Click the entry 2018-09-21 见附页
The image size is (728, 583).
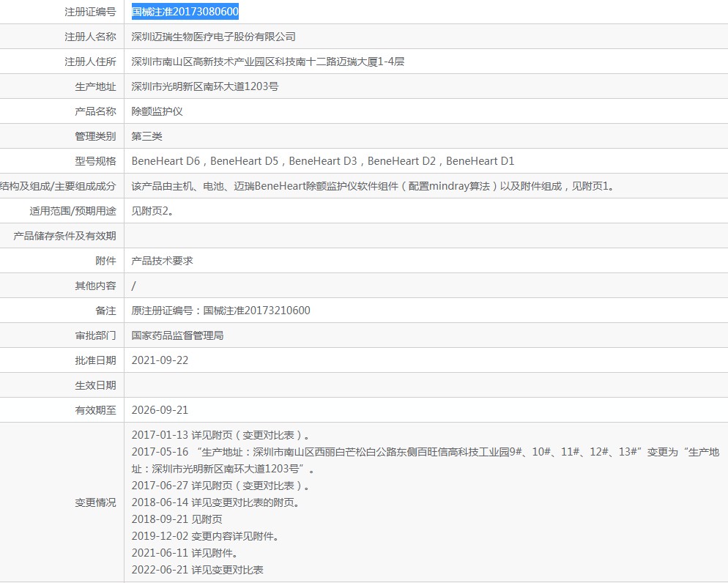(177, 519)
